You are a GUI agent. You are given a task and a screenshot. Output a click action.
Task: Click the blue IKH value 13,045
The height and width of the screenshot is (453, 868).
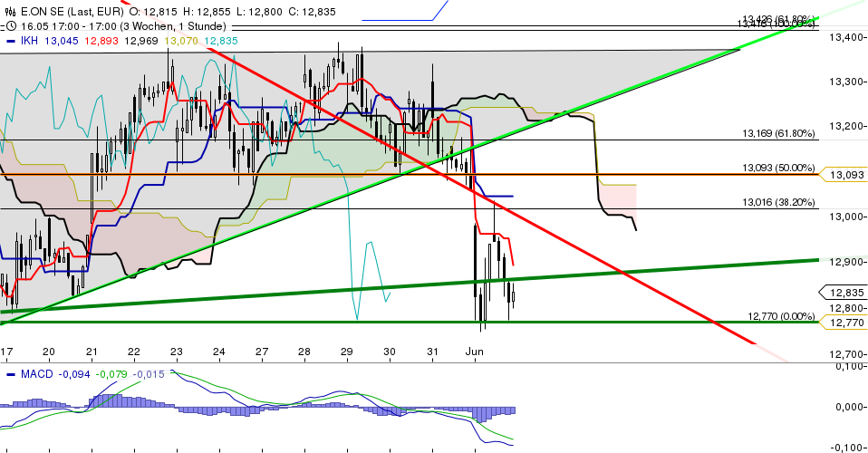coord(61,41)
